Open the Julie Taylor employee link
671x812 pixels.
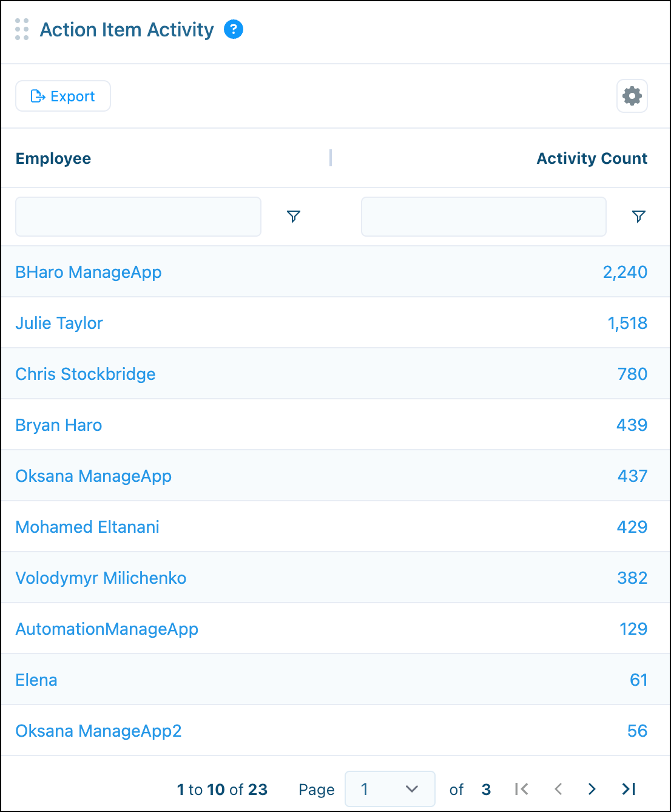coord(59,323)
